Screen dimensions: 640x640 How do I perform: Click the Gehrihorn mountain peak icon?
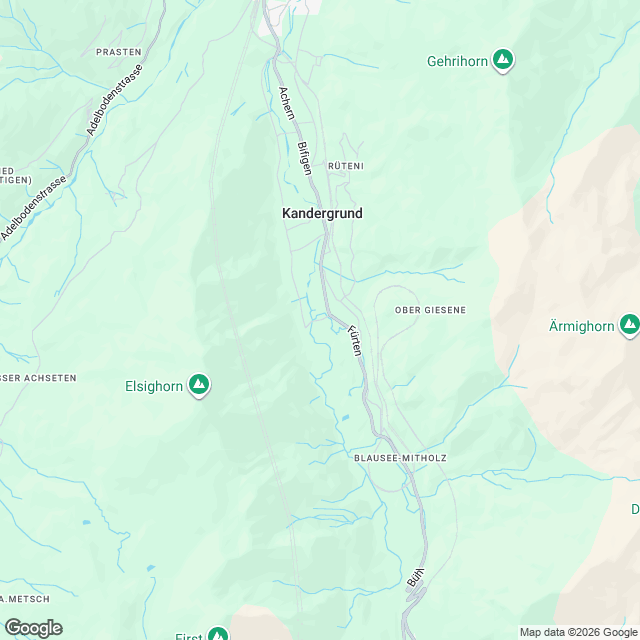503,60
